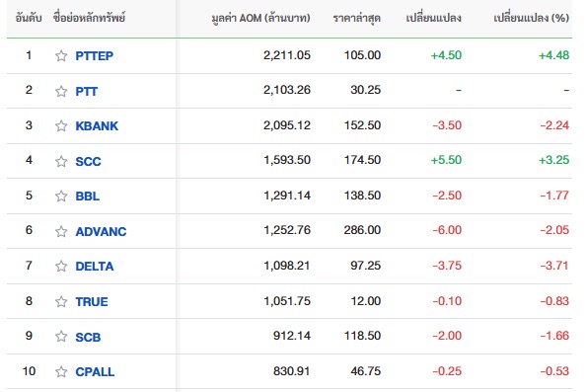
Task: Open the DELTA symbol link
Action: (x=95, y=267)
